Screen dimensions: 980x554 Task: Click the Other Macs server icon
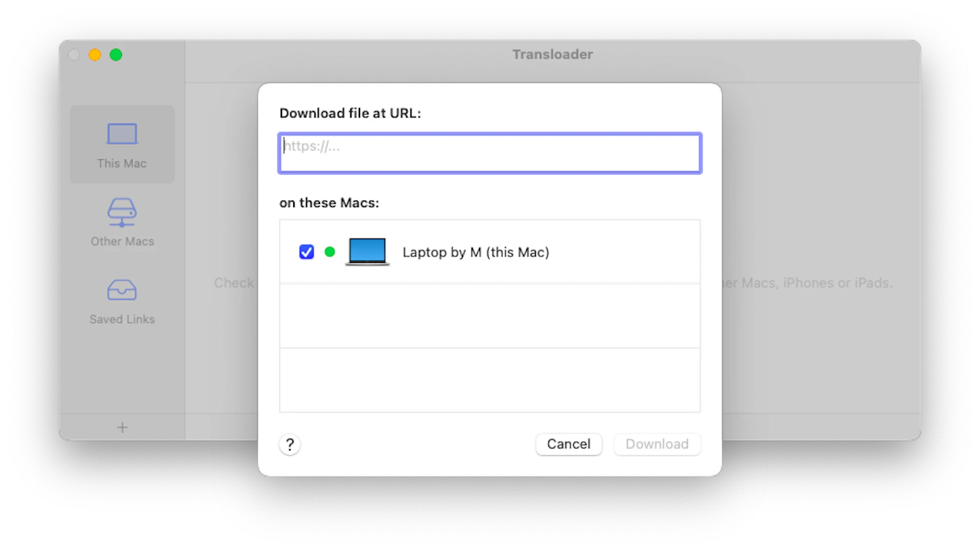[122, 211]
